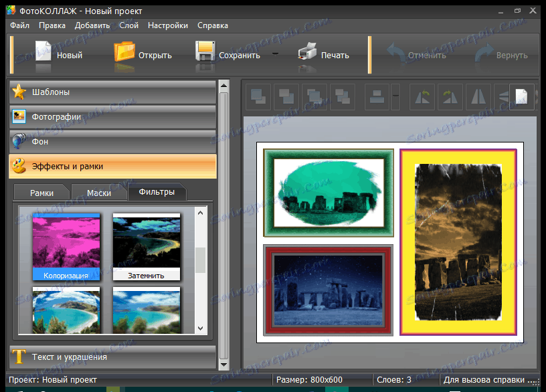Apply the Затемнить filter thumbnail
Image resolution: width=546 pixels, height=392 pixels.
coord(147,247)
